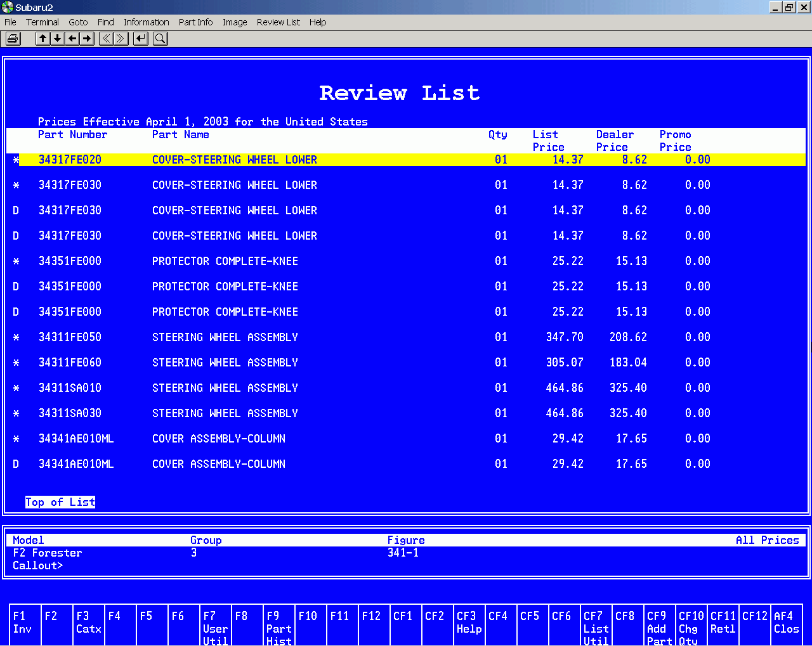Image resolution: width=812 pixels, height=646 pixels.
Task: Select highlighted part number 34317FE020
Action: (x=70, y=160)
